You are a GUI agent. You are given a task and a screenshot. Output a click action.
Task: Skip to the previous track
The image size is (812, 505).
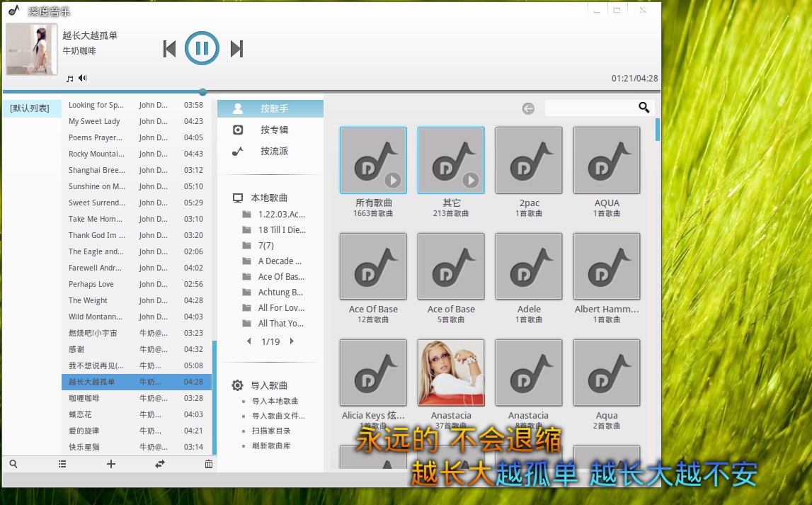tap(169, 49)
